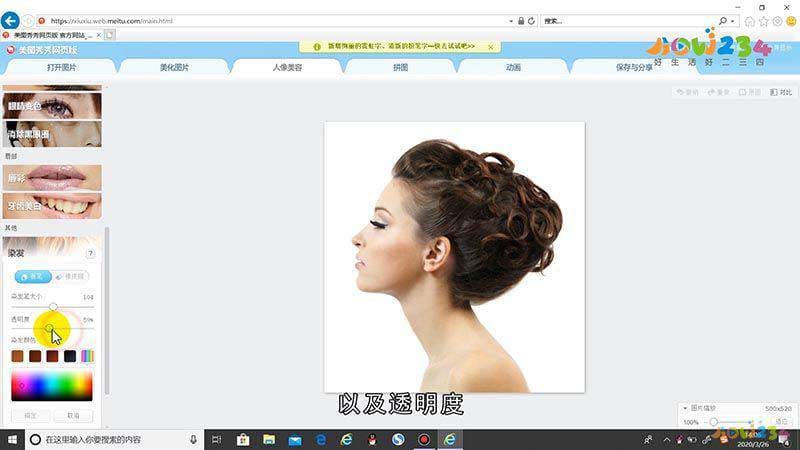Click the 染发笔大小 brush size slider handle
800x450 pixels.
tap(53, 307)
